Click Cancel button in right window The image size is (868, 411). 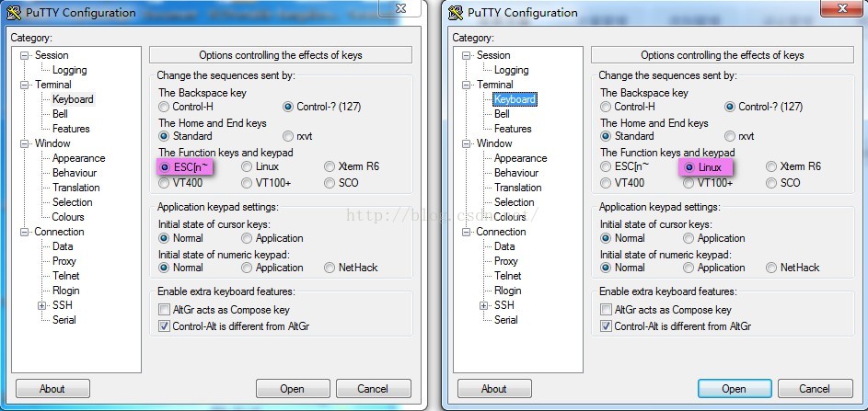tap(815, 389)
